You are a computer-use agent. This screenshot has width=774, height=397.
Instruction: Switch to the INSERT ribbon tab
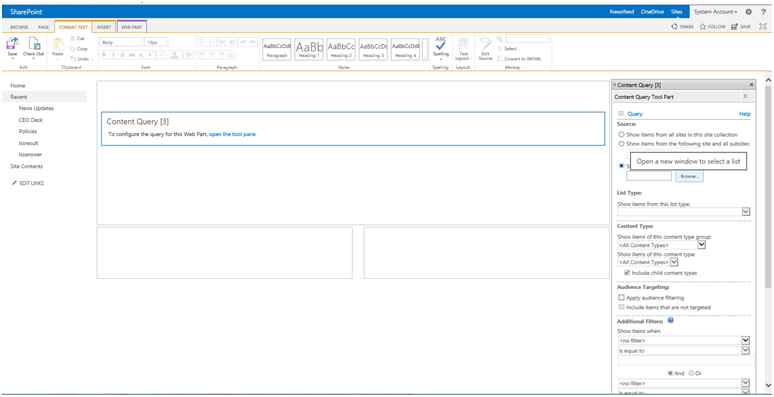pyautogui.click(x=104, y=27)
